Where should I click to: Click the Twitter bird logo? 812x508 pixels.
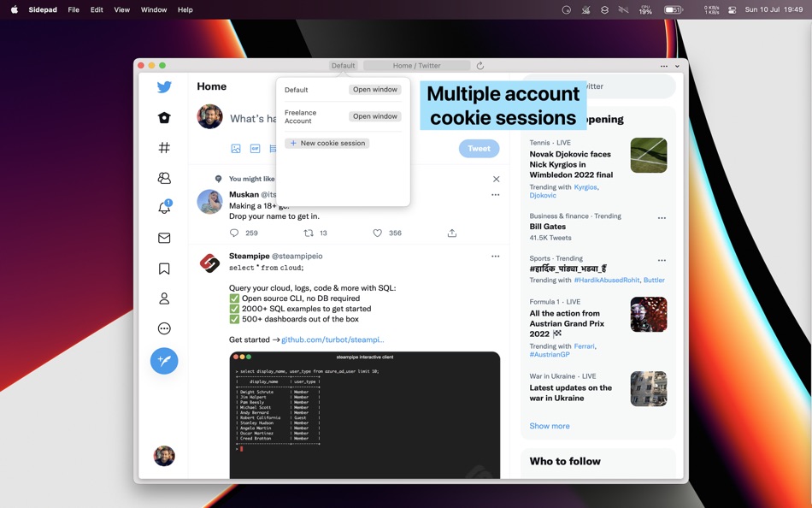tap(164, 86)
